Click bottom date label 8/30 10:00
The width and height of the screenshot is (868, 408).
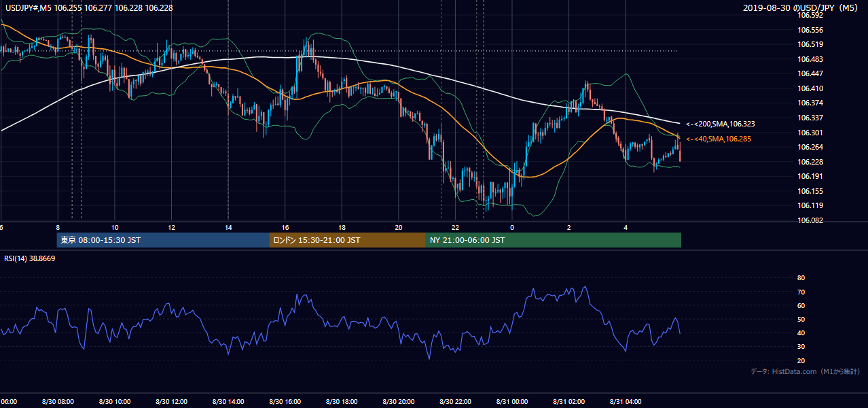[115, 401]
